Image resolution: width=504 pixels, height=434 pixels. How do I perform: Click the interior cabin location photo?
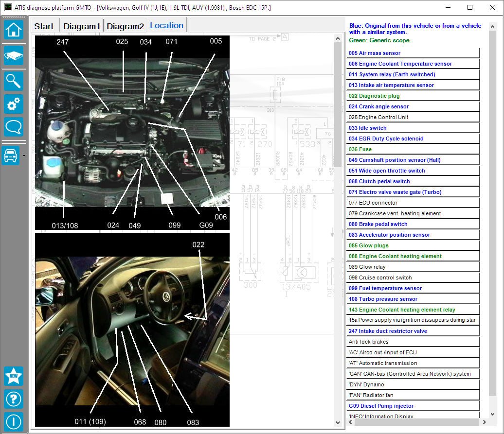pos(132,330)
